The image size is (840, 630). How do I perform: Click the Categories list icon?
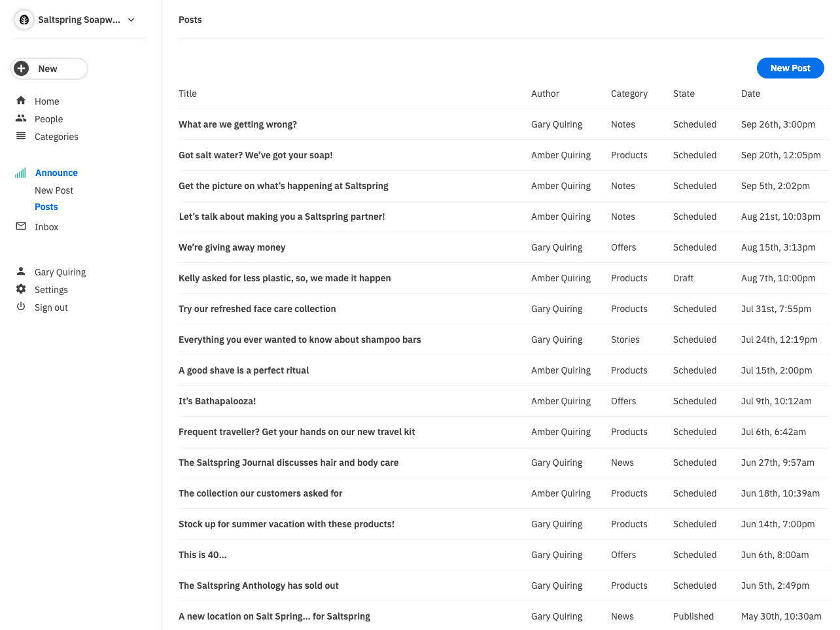(21, 136)
